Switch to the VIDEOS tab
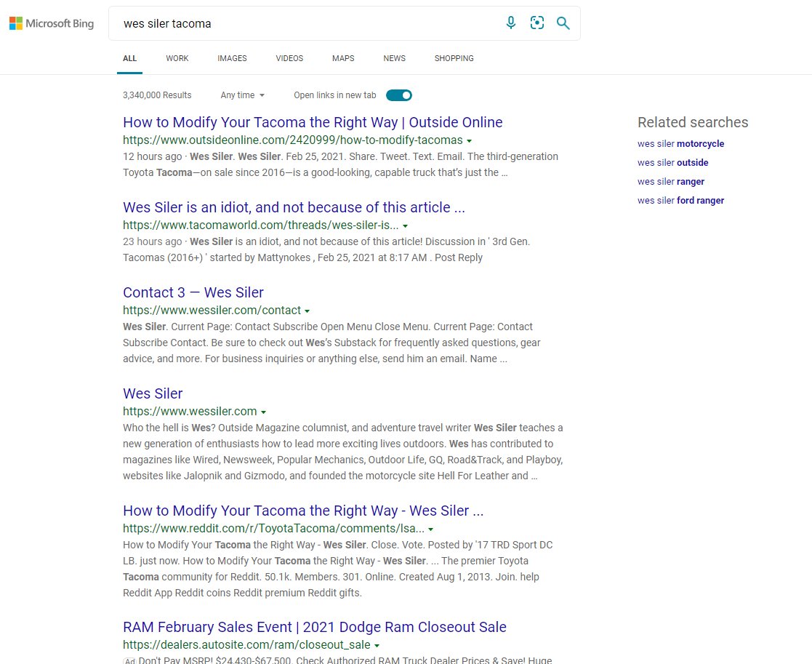The width and height of the screenshot is (812, 664). tap(289, 58)
